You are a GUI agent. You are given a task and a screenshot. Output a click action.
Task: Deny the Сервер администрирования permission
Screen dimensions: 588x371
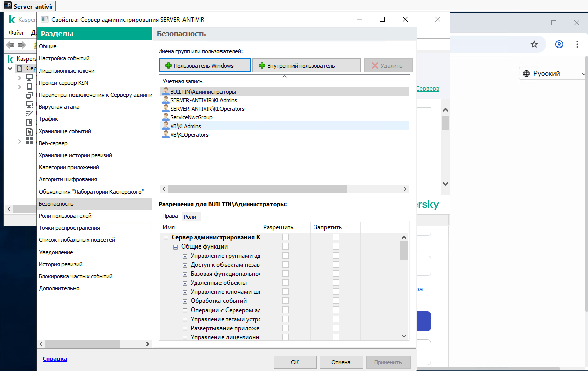tap(336, 237)
